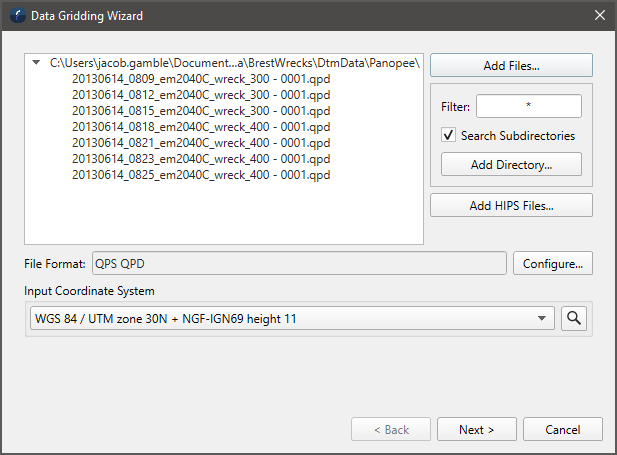617x455 pixels.
Task: Proceed with the Next button
Action: [477, 430]
